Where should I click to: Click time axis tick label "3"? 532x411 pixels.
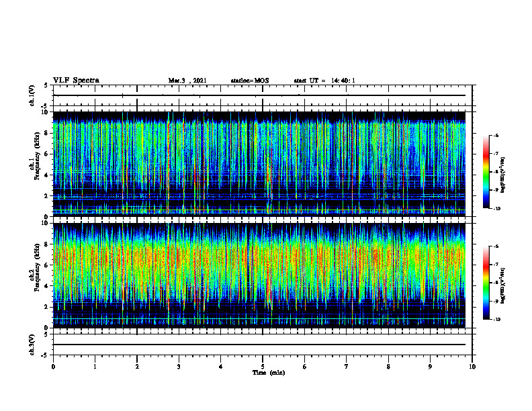click(179, 367)
